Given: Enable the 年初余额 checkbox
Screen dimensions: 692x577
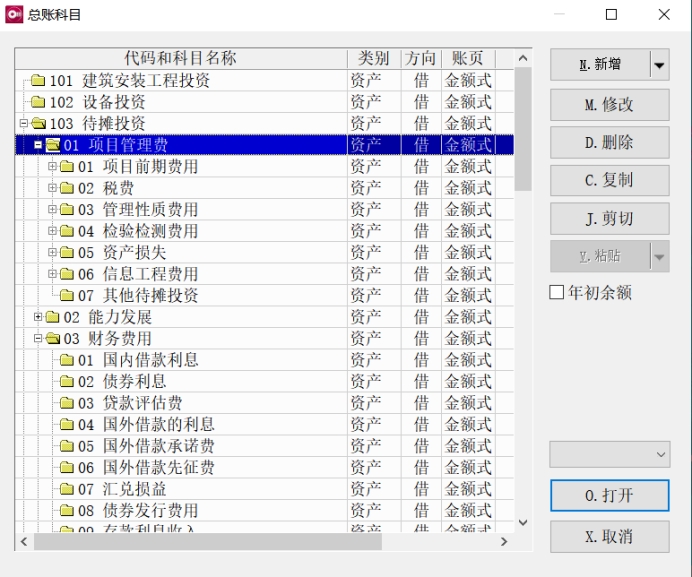Looking at the screenshot, I should (557, 293).
